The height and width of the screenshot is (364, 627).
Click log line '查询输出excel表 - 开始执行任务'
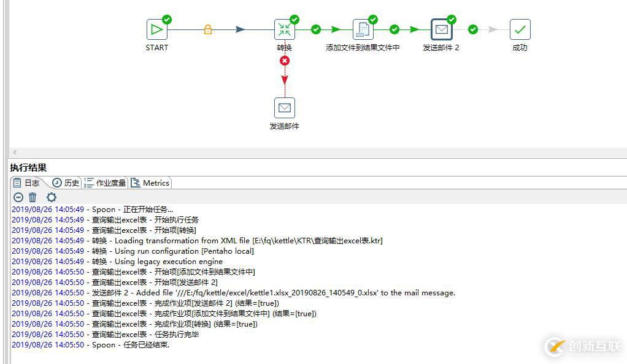(x=105, y=220)
